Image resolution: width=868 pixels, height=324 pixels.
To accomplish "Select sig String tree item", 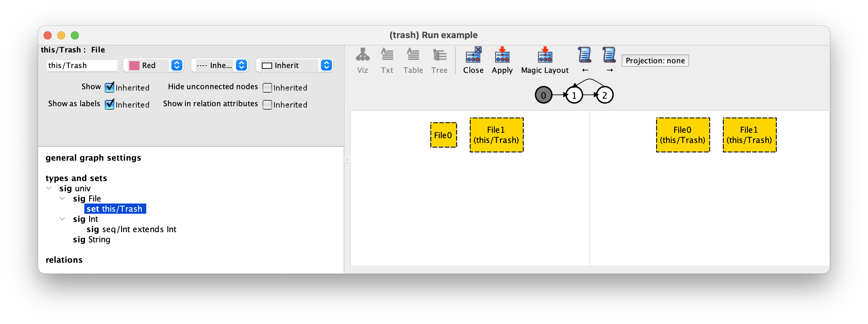I will [x=91, y=239].
